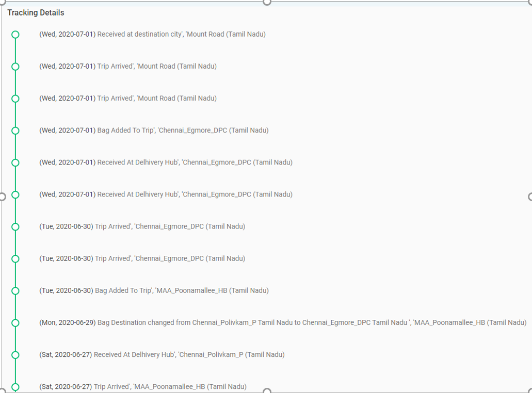532x393 pixels.
Task: Click Bag Added To Trip Chennai_Egmore_DPC text
Action: pos(154,130)
